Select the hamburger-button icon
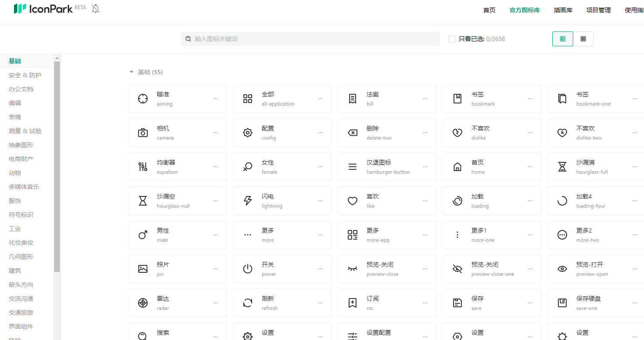 click(x=353, y=167)
